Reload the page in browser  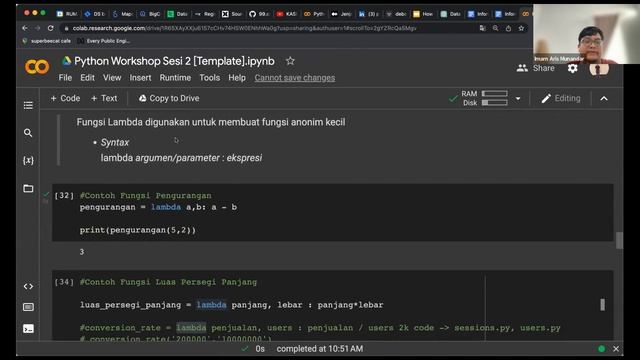click(x=51, y=28)
